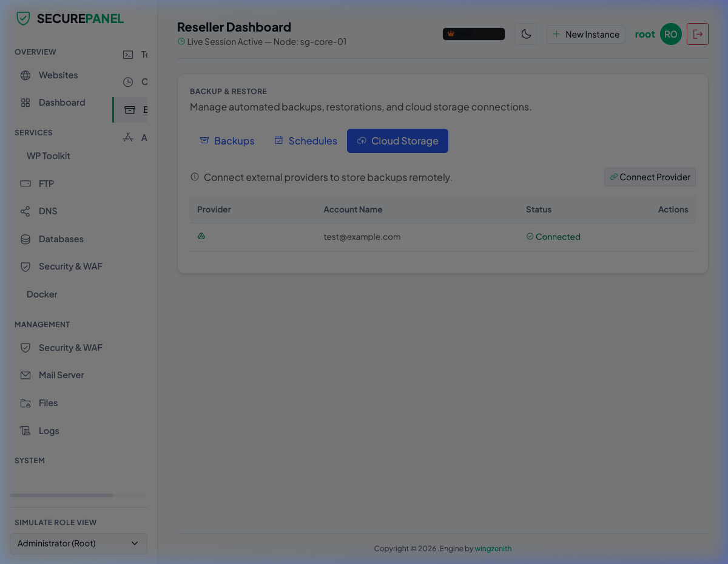Open the wingzenith footer link
728x564 pixels.
tap(493, 549)
